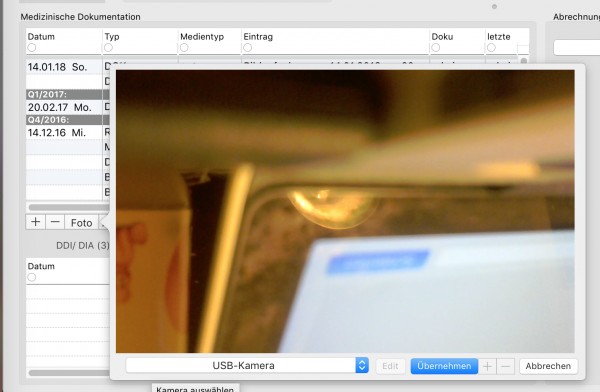Select the 20.02.17 Mo. entry row
Image resolution: width=600 pixels, height=392 pixels.
click(68, 107)
